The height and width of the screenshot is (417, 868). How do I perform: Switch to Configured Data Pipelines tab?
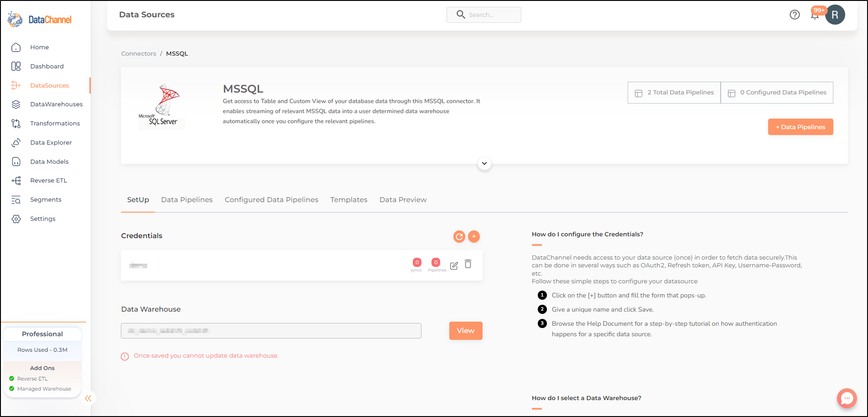[271, 200]
